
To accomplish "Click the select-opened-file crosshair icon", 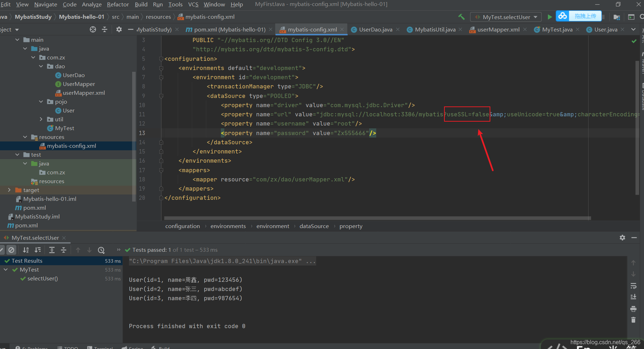I will tap(93, 29).
